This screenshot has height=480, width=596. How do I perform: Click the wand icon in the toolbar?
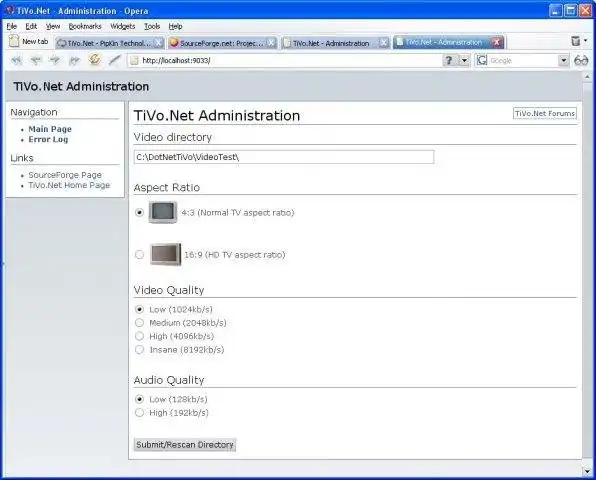click(x=114, y=60)
